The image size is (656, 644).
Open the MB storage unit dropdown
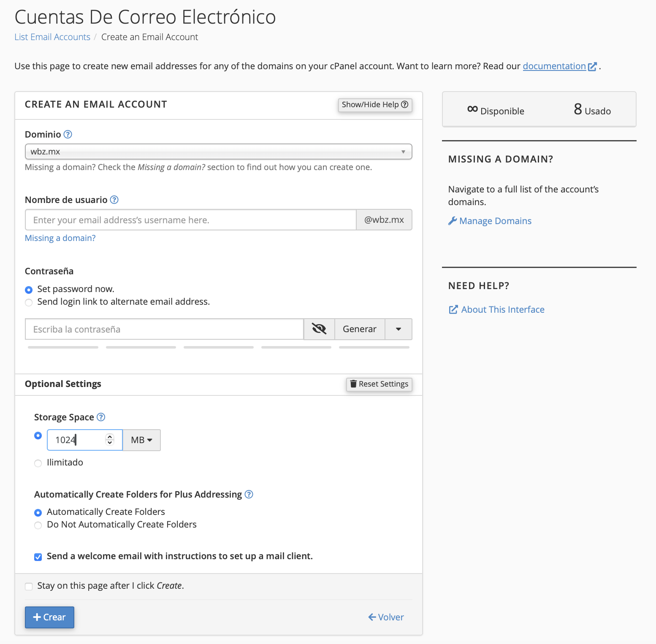pyautogui.click(x=141, y=440)
